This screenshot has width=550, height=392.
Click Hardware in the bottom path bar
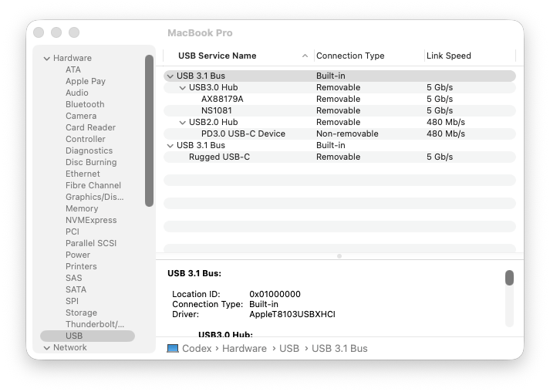coord(244,348)
